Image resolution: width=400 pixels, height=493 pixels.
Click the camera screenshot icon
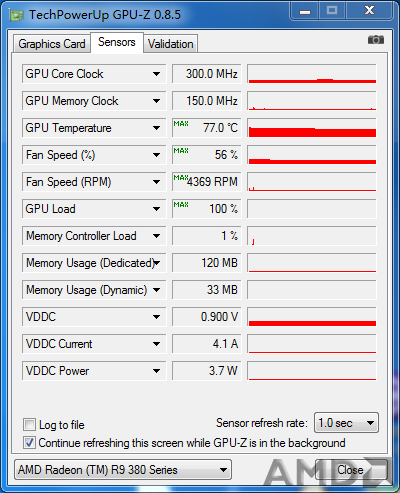[376, 40]
